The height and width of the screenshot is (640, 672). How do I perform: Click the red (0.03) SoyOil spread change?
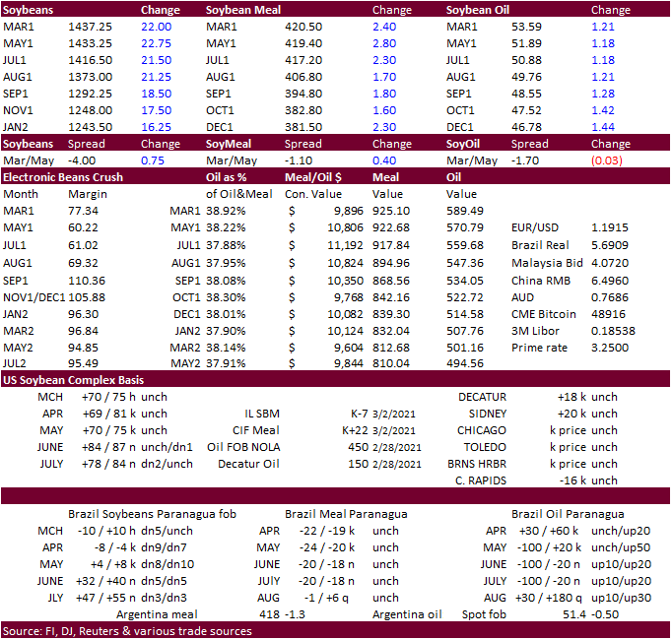606,160
